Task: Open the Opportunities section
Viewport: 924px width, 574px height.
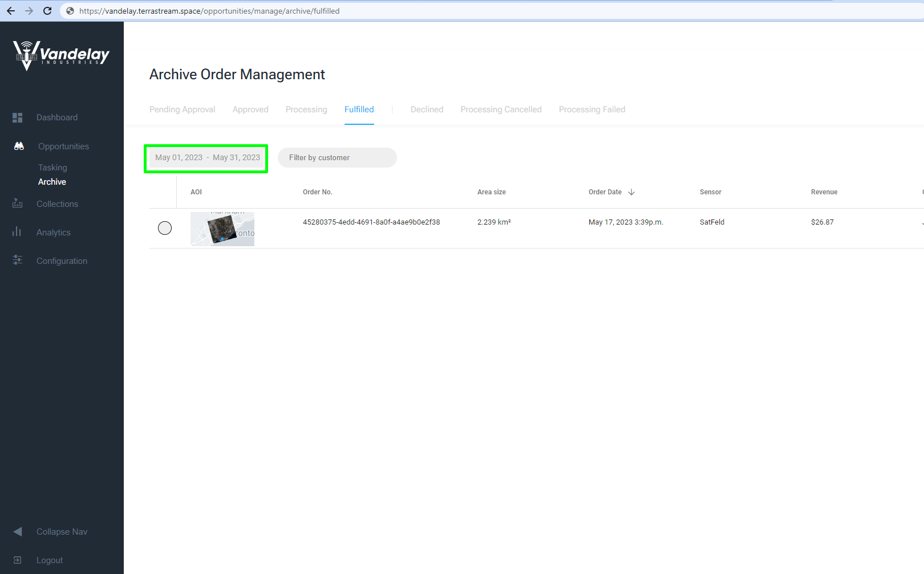Action: [x=63, y=146]
